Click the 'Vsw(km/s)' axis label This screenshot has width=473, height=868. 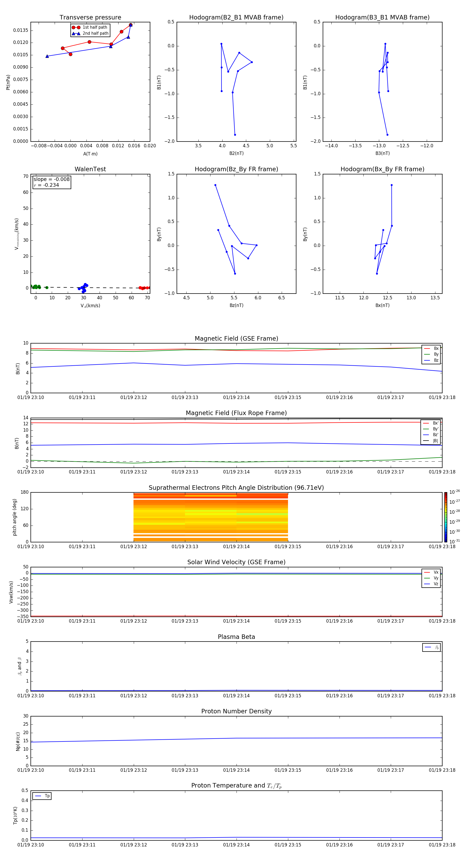pos(11,592)
